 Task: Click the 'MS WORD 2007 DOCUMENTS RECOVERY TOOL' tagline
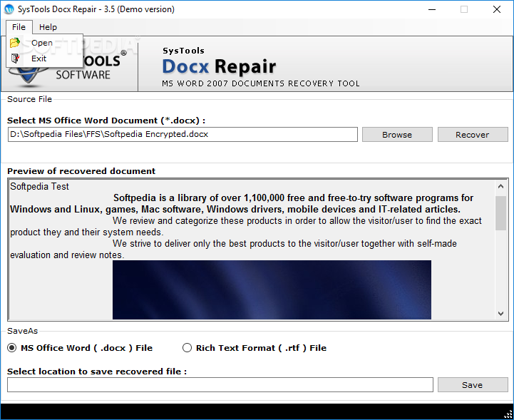tap(261, 83)
